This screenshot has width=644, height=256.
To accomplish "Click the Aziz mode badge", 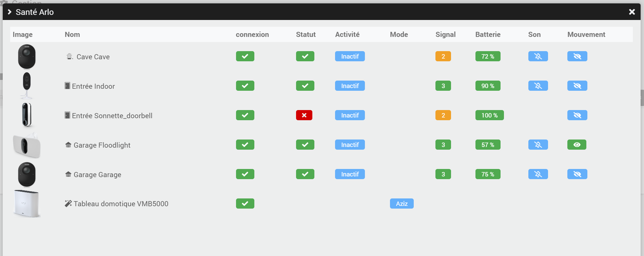I will (402, 204).
